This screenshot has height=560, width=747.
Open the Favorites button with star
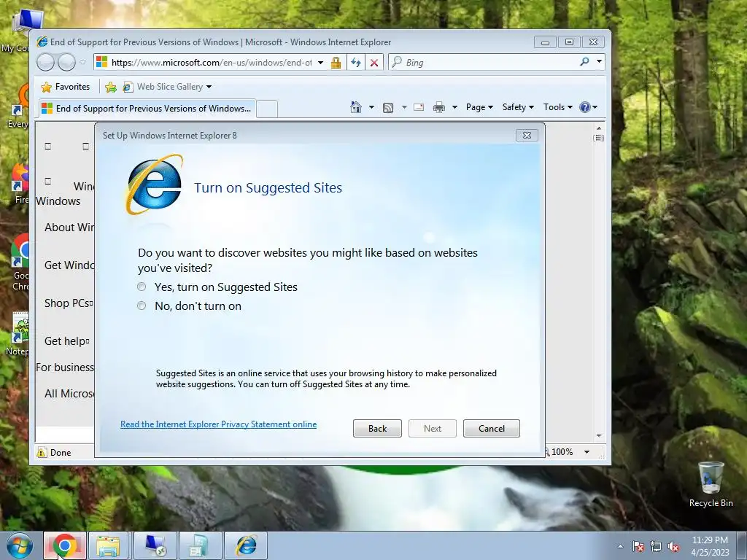(66, 87)
